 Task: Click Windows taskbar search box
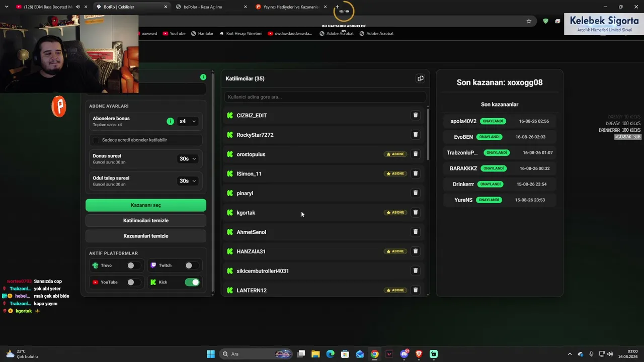257,354
